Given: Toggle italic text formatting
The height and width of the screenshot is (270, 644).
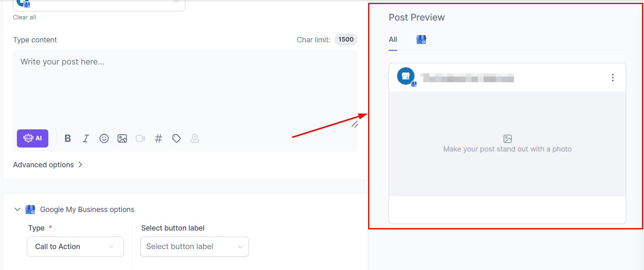Looking at the screenshot, I should tap(86, 139).
